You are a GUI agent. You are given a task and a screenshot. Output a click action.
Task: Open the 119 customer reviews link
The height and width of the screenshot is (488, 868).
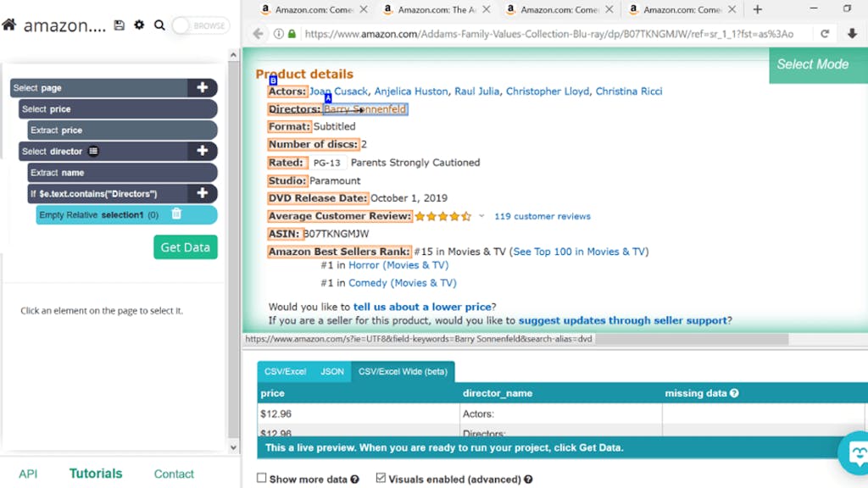tap(542, 216)
